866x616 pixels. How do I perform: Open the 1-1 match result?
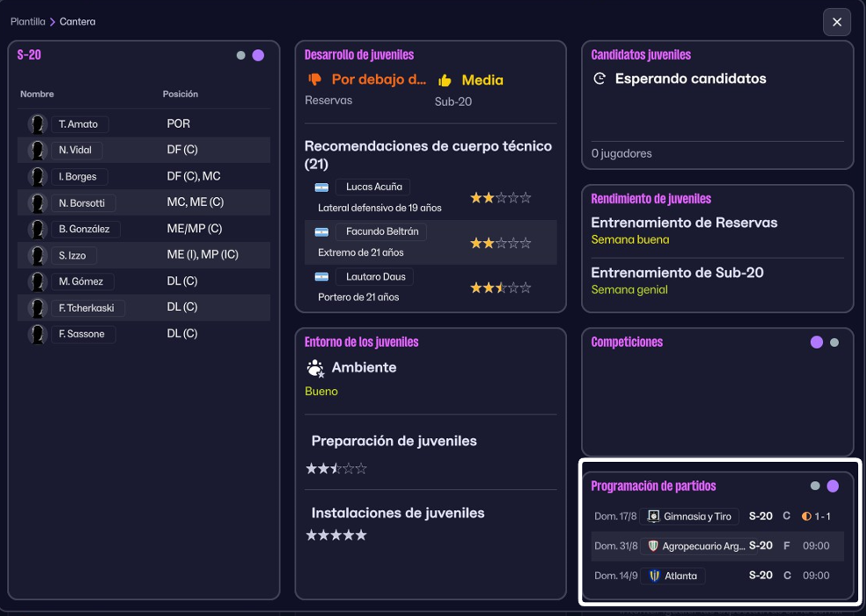tap(822, 517)
